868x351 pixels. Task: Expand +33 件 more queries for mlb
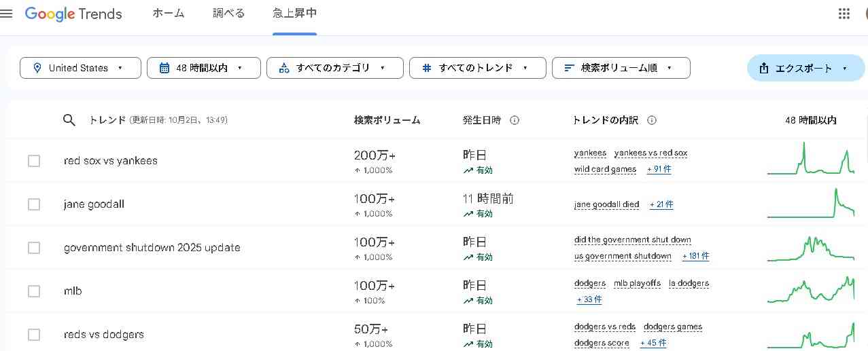click(589, 299)
